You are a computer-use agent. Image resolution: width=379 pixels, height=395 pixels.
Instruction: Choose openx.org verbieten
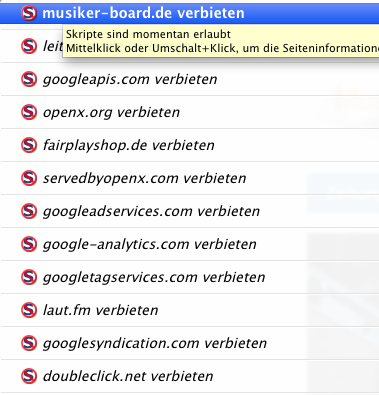189,112
